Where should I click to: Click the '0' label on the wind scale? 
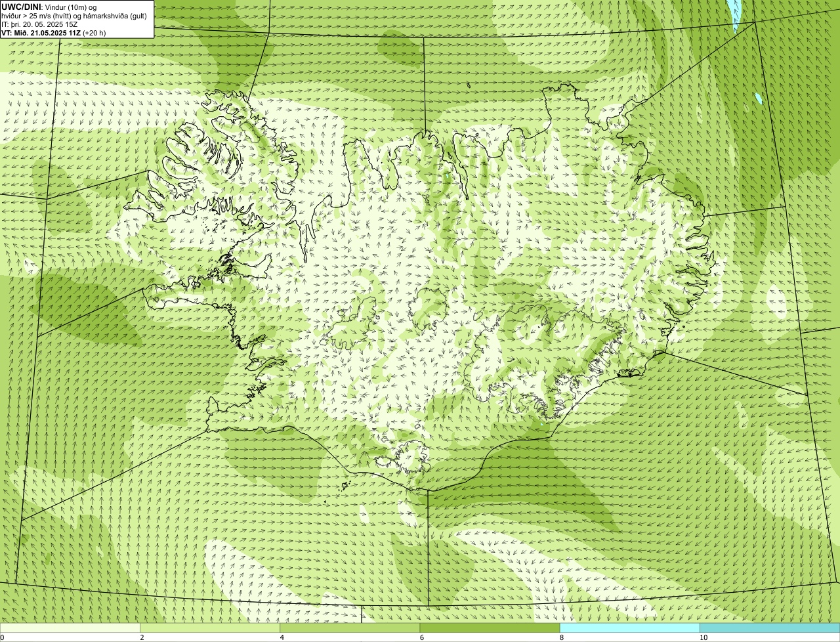point(2,637)
